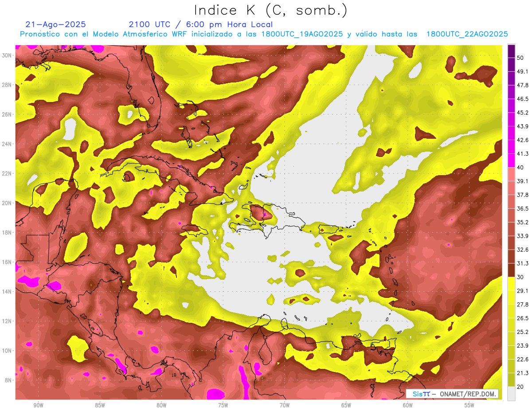Click the '28N' latitude label
The height and width of the screenshot is (411, 532).
(x=7, y=85)
